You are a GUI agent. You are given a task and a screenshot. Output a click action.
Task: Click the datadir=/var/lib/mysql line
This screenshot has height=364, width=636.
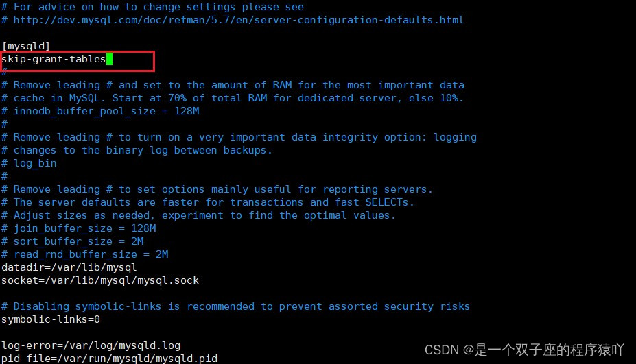tap(69, 267)
